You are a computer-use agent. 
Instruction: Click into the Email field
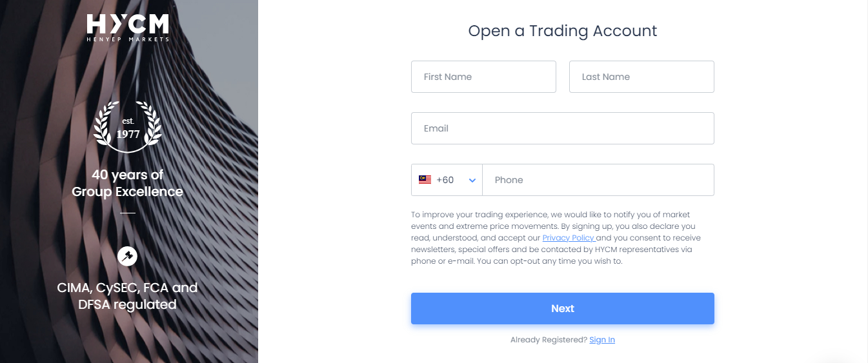(x=563, y=128)
